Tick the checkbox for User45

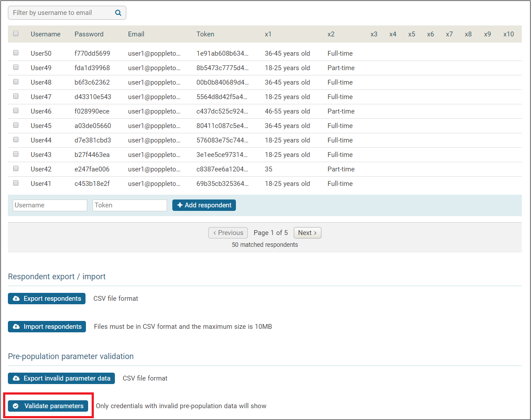coord(16,125)
